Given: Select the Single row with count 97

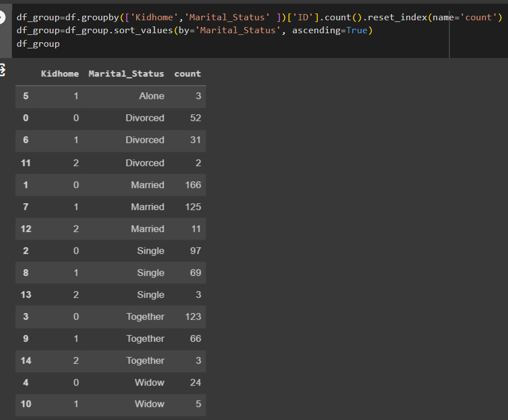Looking at the screenshot, I should (x=110, y=251).
